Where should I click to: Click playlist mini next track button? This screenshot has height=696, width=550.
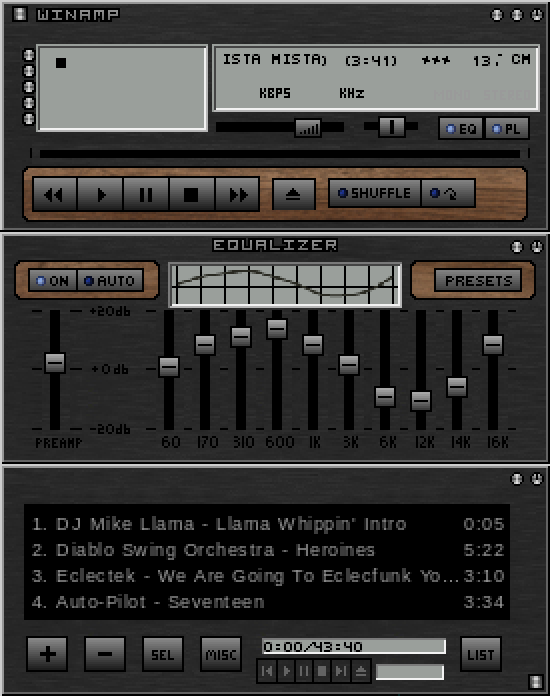pos(341,671)
